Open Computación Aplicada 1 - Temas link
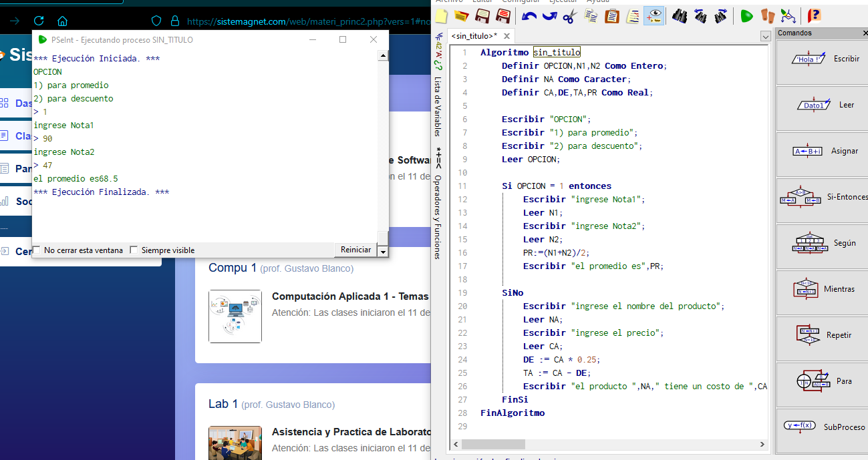868x460 pixels. click(350, 296)
